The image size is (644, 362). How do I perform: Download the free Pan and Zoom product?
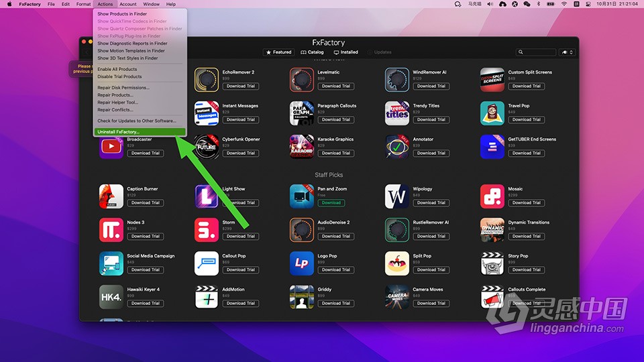click(331, 202)
